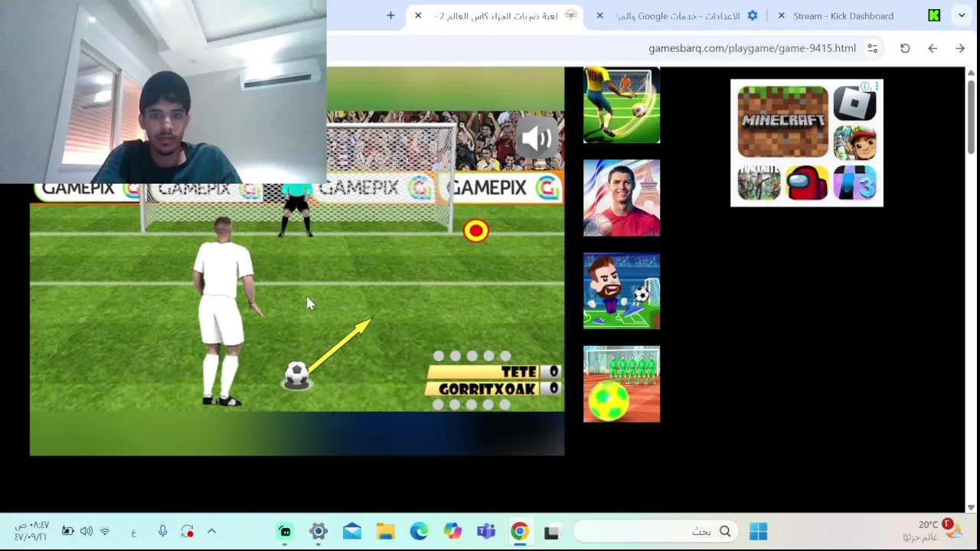Screen dimensions: 980x551
Task: Open File Explorer from the taskbar
Action: pyautogui.click(x=385, y=531)
